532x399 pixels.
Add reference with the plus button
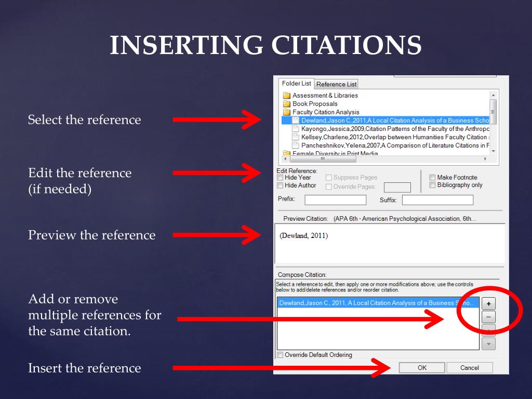[x=488, y=303]
